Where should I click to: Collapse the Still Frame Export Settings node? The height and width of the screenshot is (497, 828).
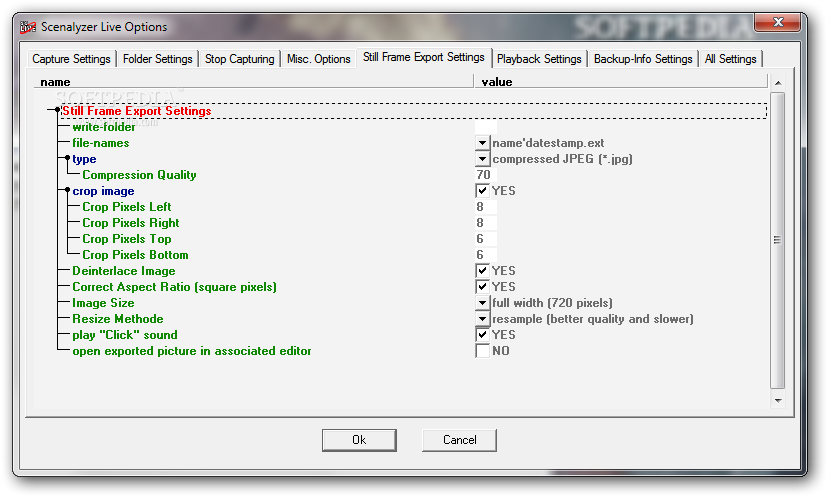(x=58, y=110)
